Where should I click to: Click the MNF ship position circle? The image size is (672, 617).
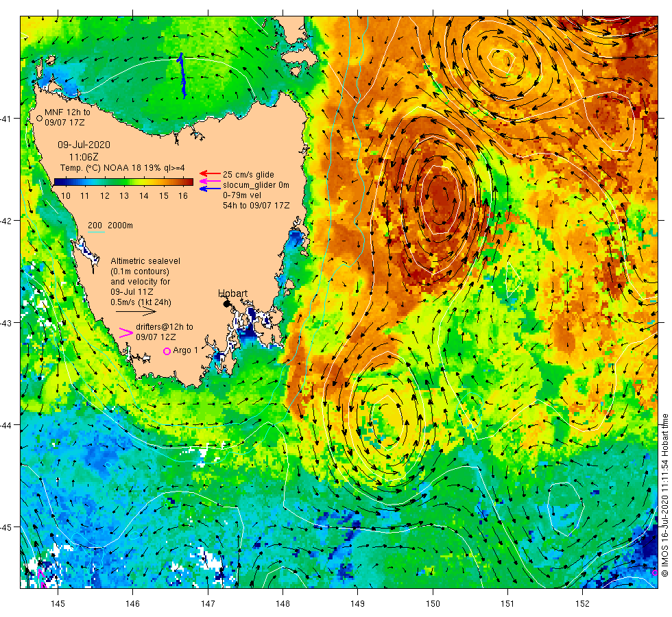[x=39, y=118]
